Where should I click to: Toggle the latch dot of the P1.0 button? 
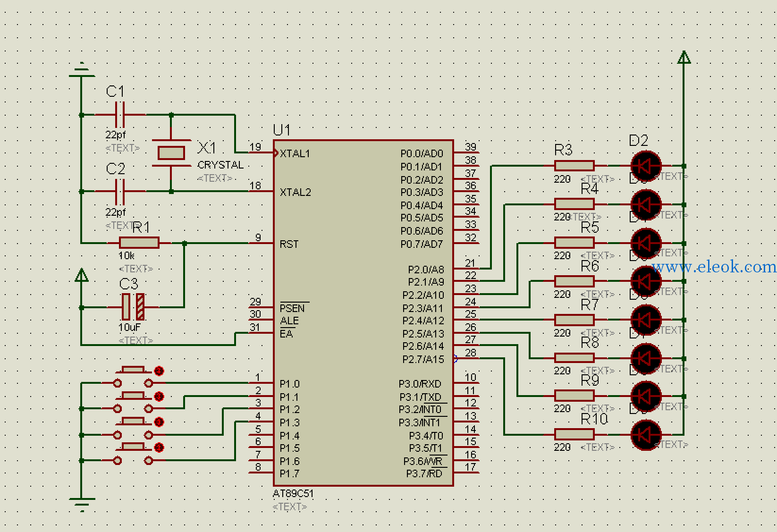(x=159, y=371)
